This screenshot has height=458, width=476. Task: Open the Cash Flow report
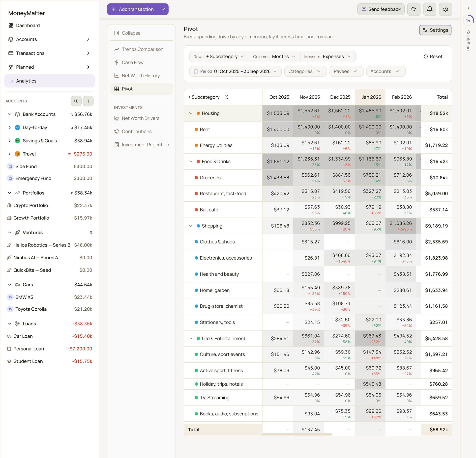tap(141, 62)
